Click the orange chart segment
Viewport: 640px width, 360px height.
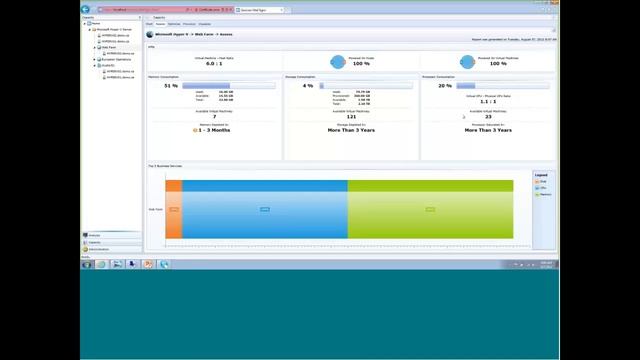174,209
